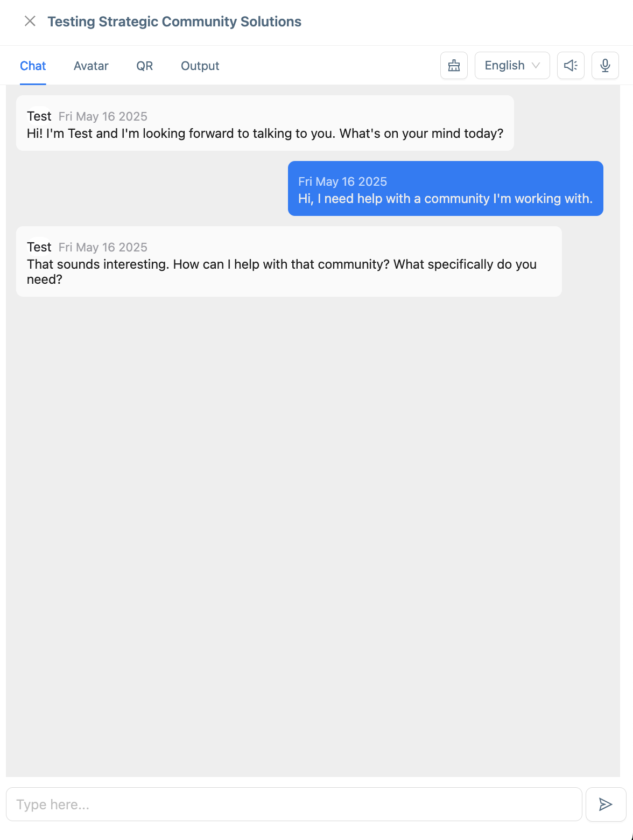Image resolution: width=633 pixels, height=840 pixels.
Task: Switch to the Avatar tab
Action: click(90, 65)
